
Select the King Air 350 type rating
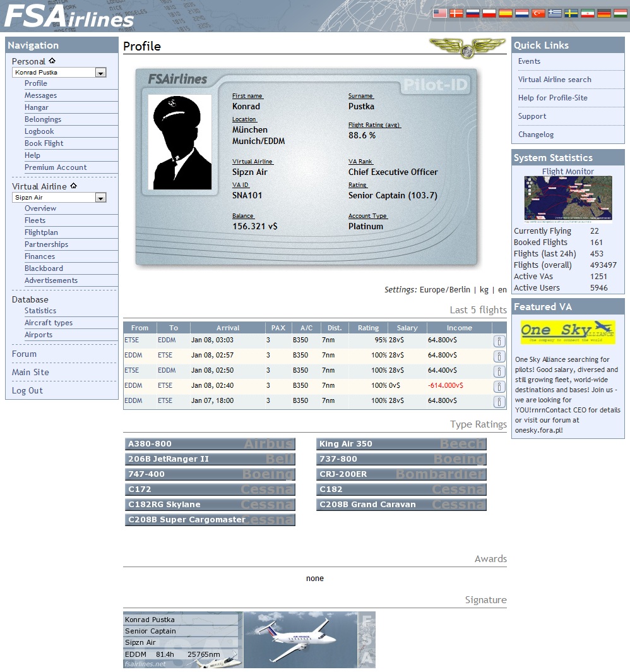pyautogui.click(x=401, y=444)
